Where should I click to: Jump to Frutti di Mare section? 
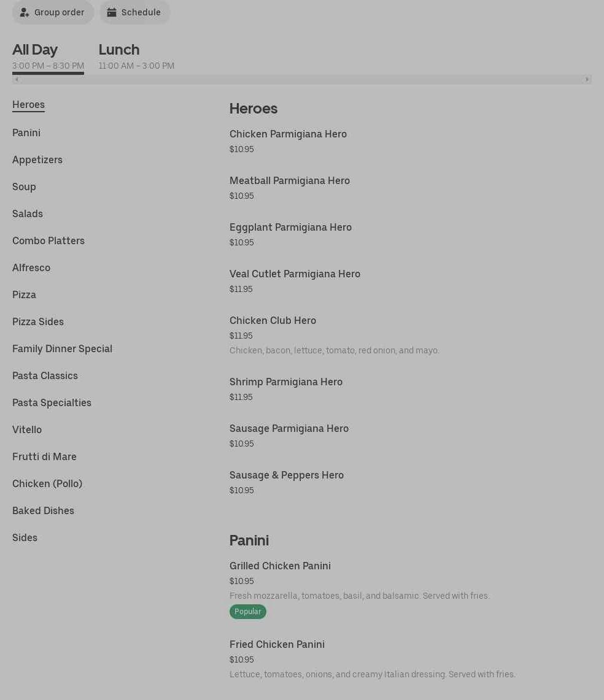click(x=44, y=456)
